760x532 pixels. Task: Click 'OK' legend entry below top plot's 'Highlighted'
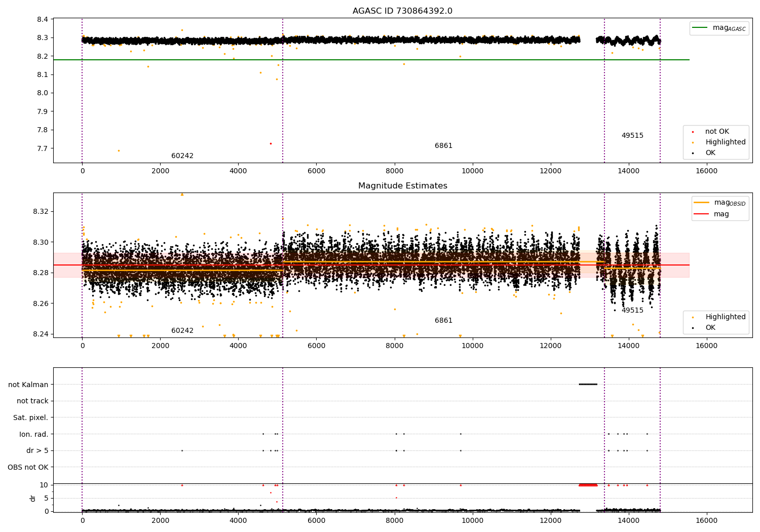[710, 153]
